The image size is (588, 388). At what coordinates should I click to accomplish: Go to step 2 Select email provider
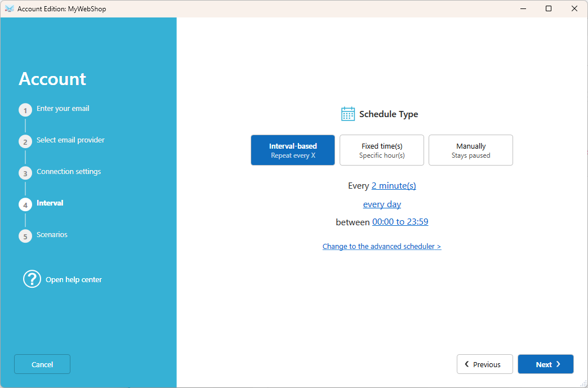(61, 141)
